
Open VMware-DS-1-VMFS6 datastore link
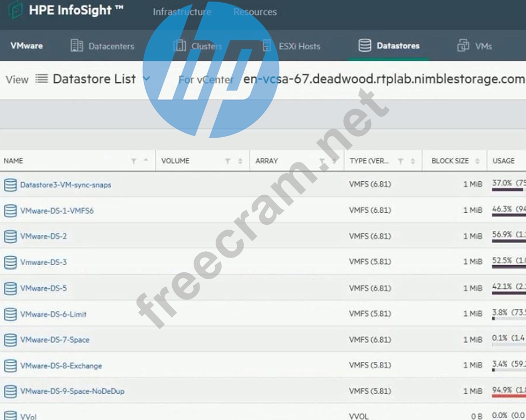tap(56, 211)
